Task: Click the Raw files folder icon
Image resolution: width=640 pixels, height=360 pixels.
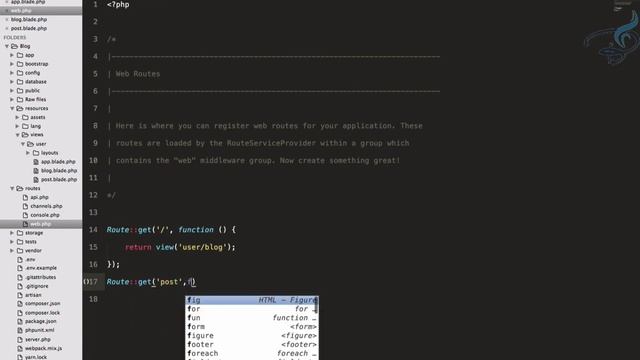Action: click(x=20, y=100)
